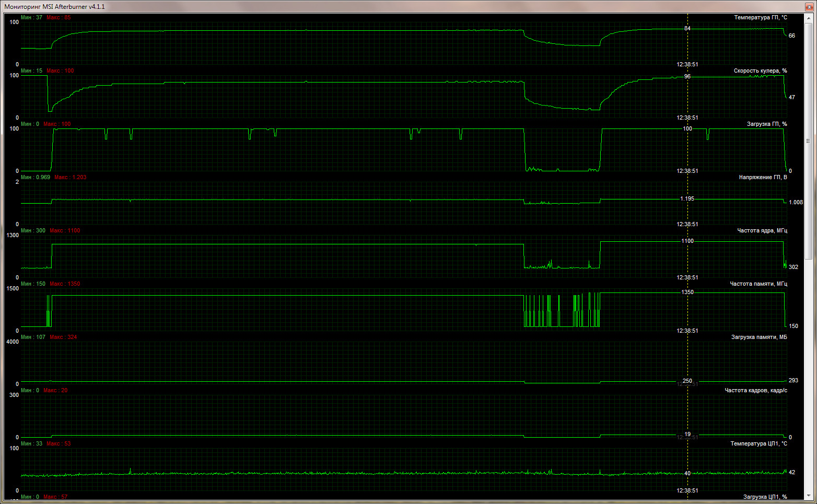Click 'Макс : 100' of the 'Загрузка ГП' graph
Screen dimensions: 817x504
pos(57,124)
